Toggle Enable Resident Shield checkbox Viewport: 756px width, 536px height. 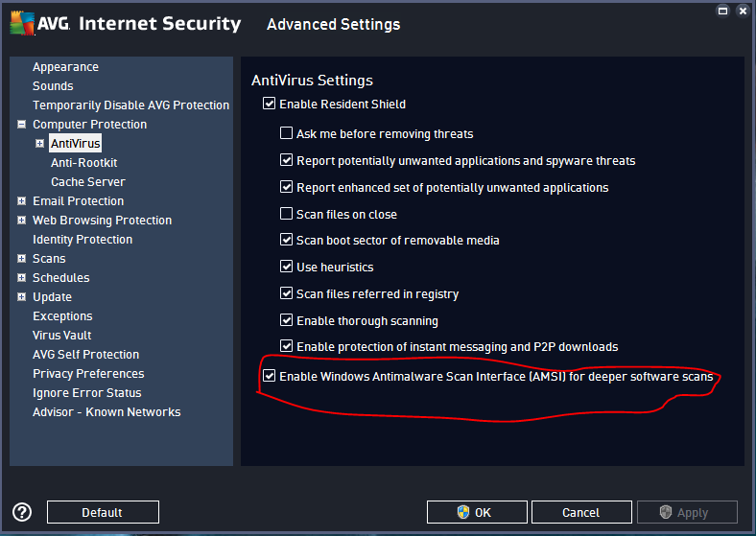(269, 104)
